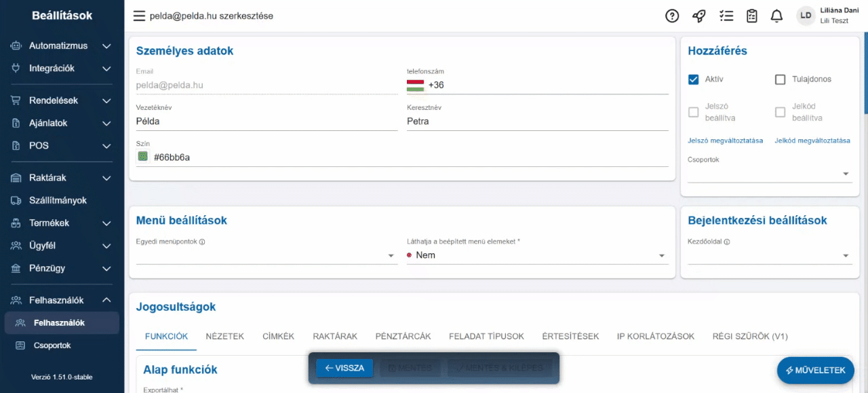868x393 pixels.
Task: Open the Kezdőoldal dropdown
Action: coord(845,255)
